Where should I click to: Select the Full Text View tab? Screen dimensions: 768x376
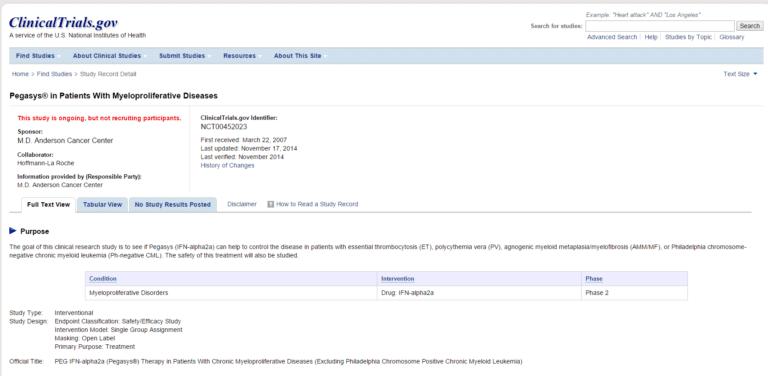click(48, 205)
